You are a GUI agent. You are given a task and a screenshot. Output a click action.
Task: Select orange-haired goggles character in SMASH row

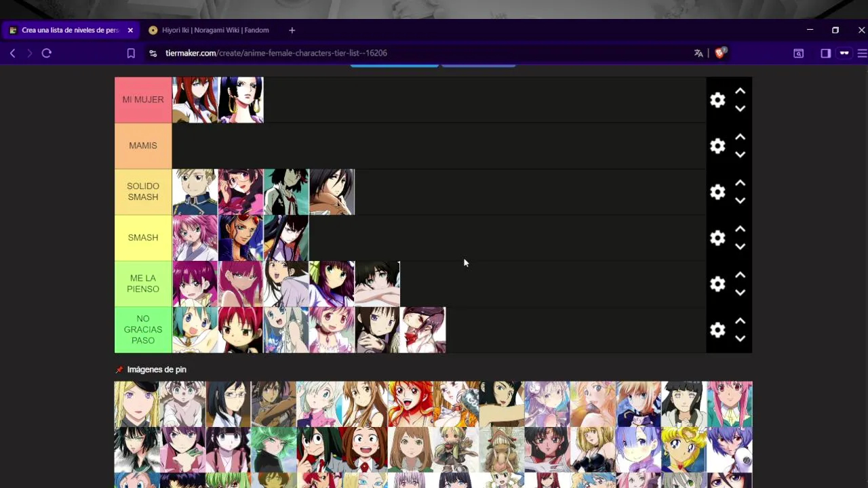tap(241, 238)
